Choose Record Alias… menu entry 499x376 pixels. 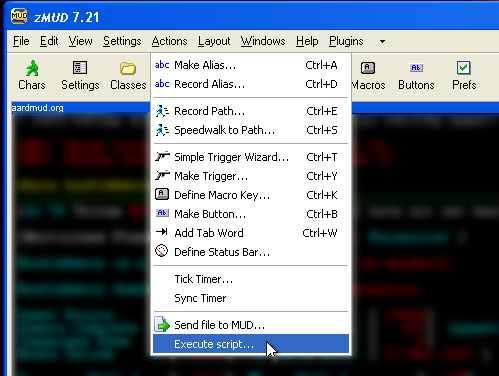251,84
